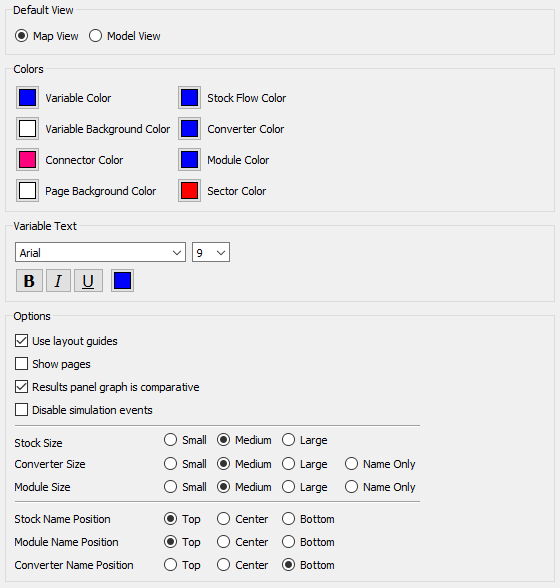Change the Page Background Color swatch
This screenshot has height=588, width=560.
pyautogui.click(x=27, y=191)
